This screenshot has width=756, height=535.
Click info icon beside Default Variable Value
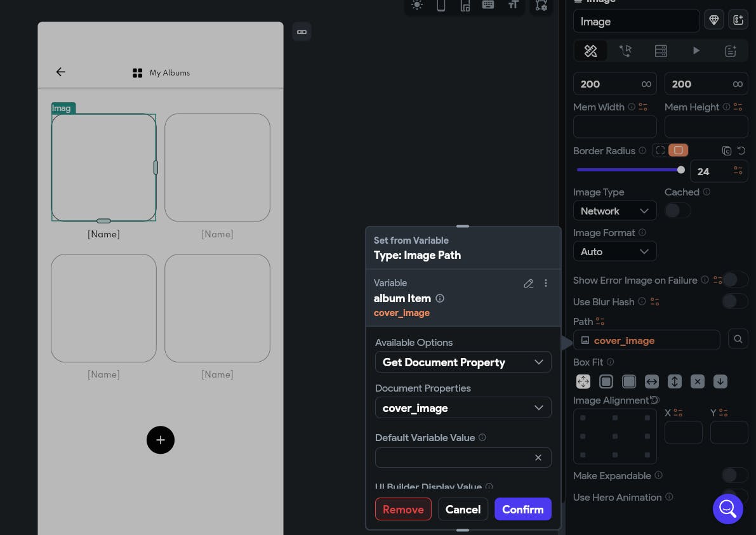click(x=482, y=437)
